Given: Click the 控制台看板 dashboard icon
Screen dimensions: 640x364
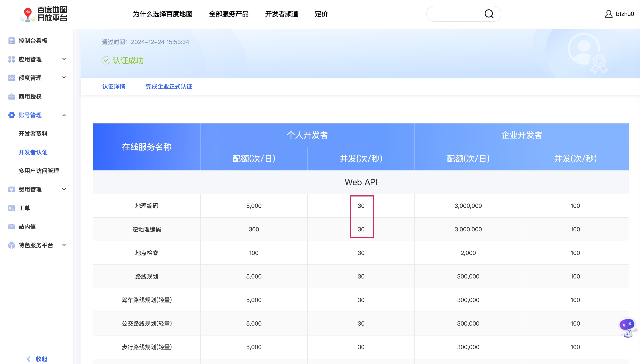Looking at the screenshot, I should (11, 41).
